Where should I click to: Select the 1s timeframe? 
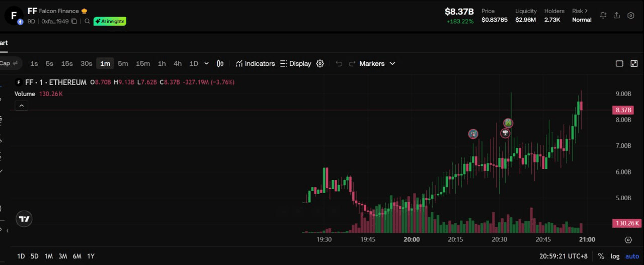point(34,63)
